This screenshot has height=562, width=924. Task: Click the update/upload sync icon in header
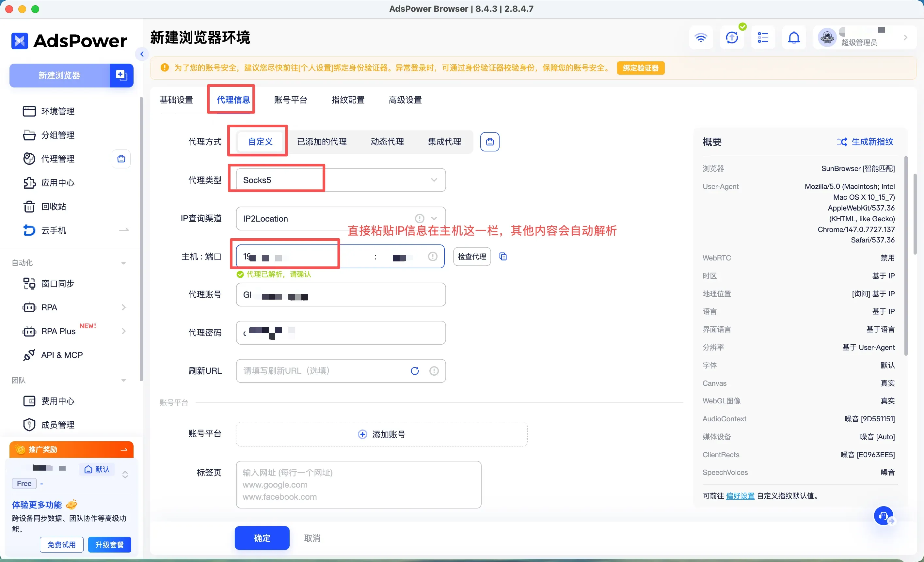[732, 38]
